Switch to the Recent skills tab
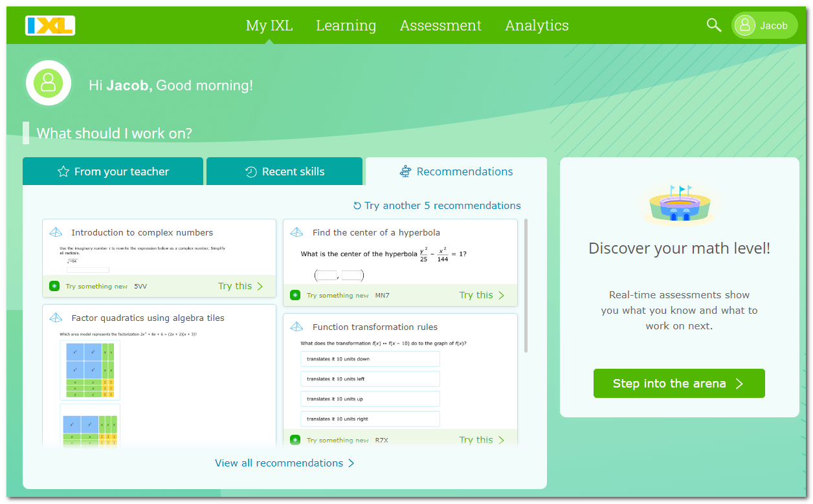Image resolution: width=813 pixels, height=504 pixels. 285,171
